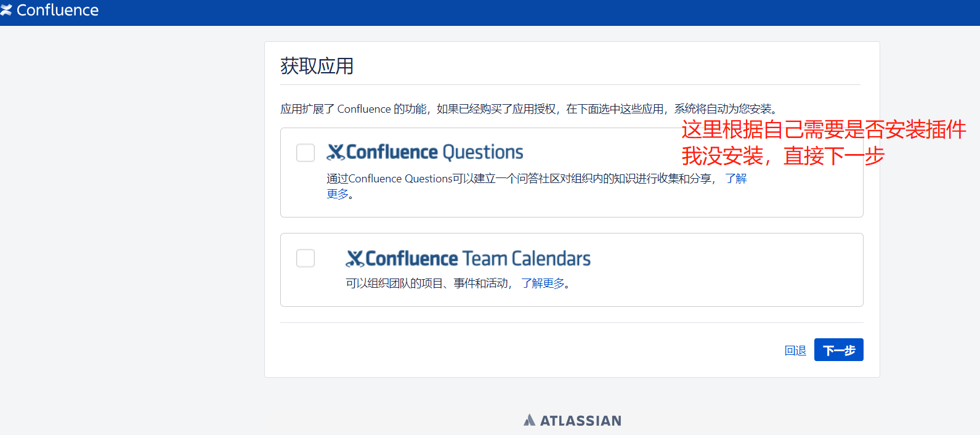Toggle the Confluence Questions app selection

click(306, 153)
